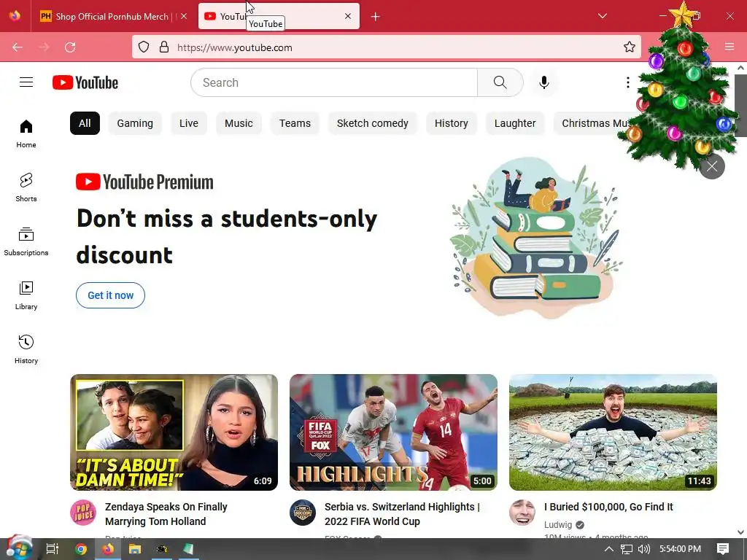Click the padlock site info icon
The width and height of the screenshot is (747, 560).
pyautogui.click(x=164, y=47)
